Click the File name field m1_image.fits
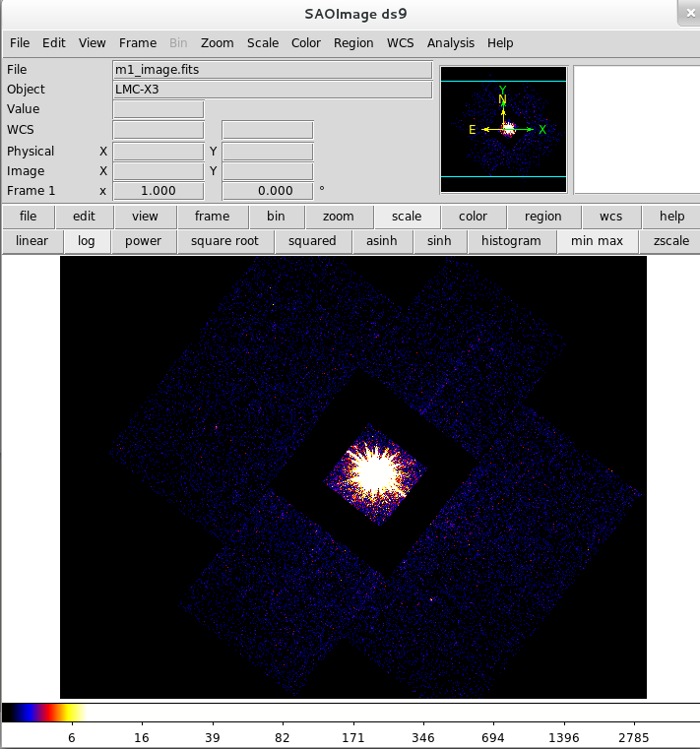The width and height of the screenshot is (700, 749). point(273,70)
